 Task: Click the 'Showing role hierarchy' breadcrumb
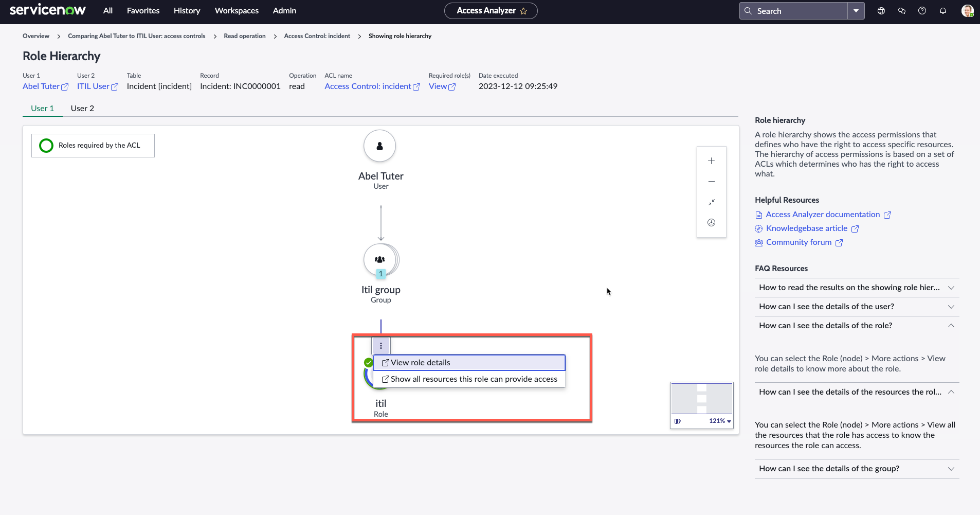[400, 36]
